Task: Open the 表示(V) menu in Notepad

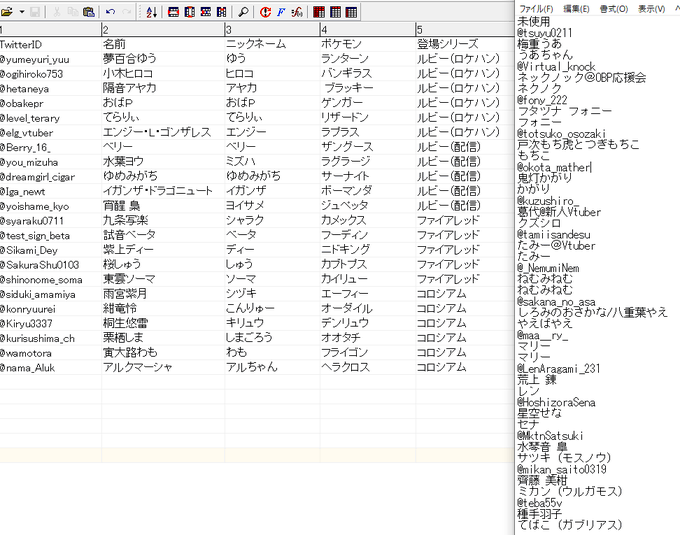Action: [x=651, y=9]
